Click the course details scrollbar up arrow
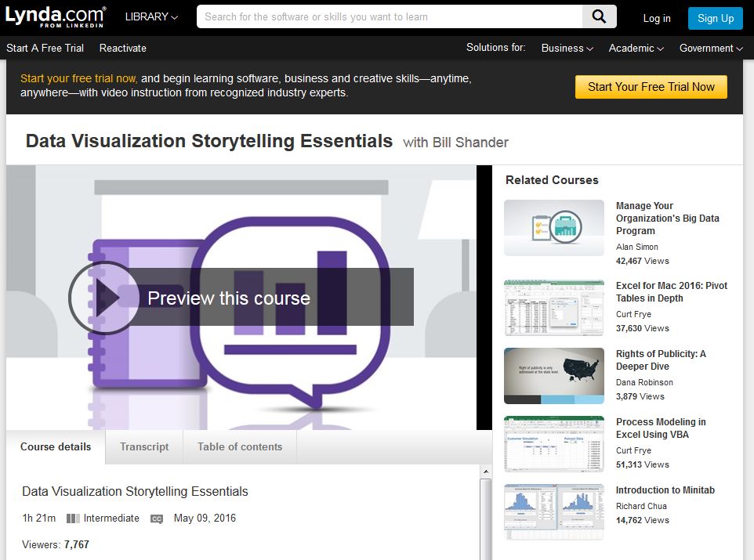The height and width of the screenshot is (560, 754). pos(486,471)
